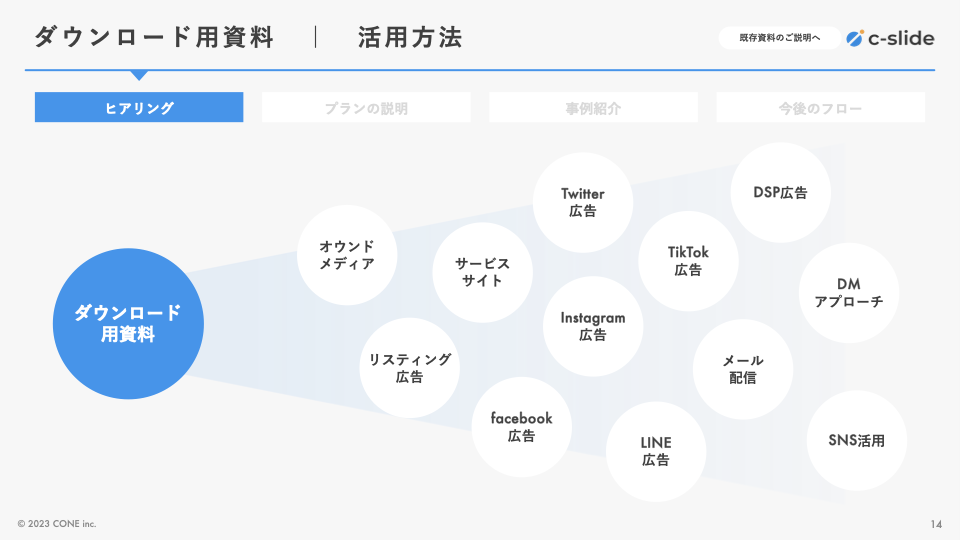Click the DSP広告 circle
The height and width of the screenshot is (540, 960).
[x=780, y=192]
